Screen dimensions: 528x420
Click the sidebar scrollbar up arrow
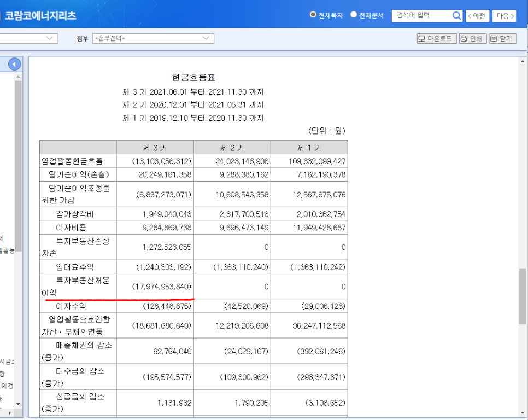pyautogui.click(x=18, y=77)
